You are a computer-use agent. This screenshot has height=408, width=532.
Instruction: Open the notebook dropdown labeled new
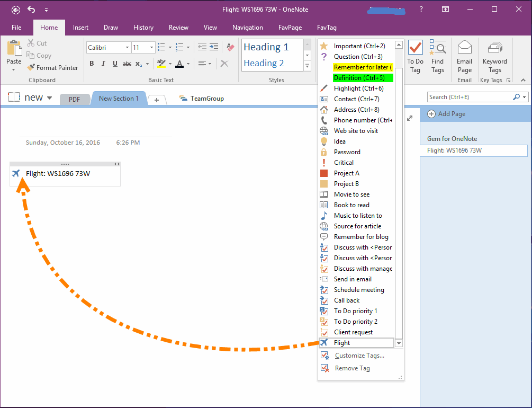(x=49, y=97)
